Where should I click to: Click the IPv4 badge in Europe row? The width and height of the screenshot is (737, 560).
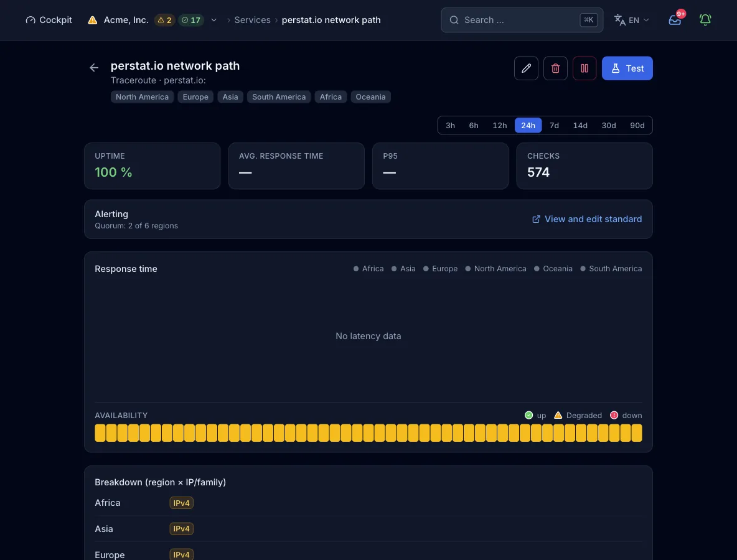[181, 555]
